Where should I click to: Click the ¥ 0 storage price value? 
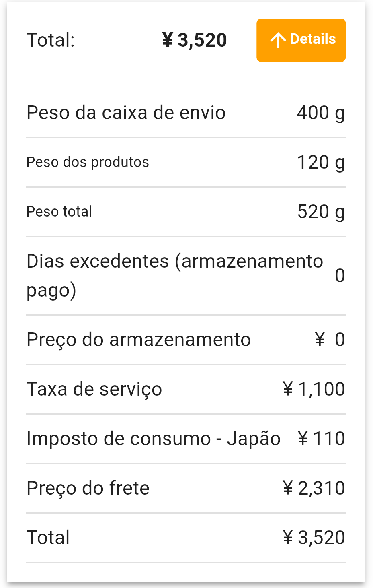tap(329, 340)
